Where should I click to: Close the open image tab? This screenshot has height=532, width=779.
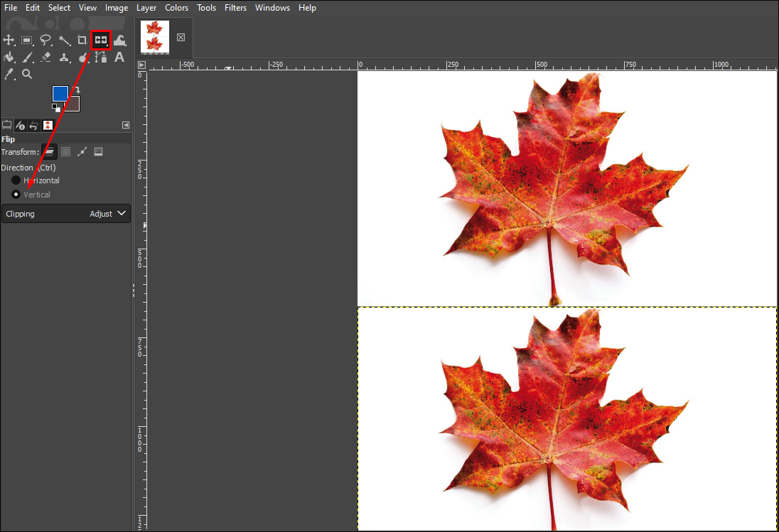coord(181,38)
